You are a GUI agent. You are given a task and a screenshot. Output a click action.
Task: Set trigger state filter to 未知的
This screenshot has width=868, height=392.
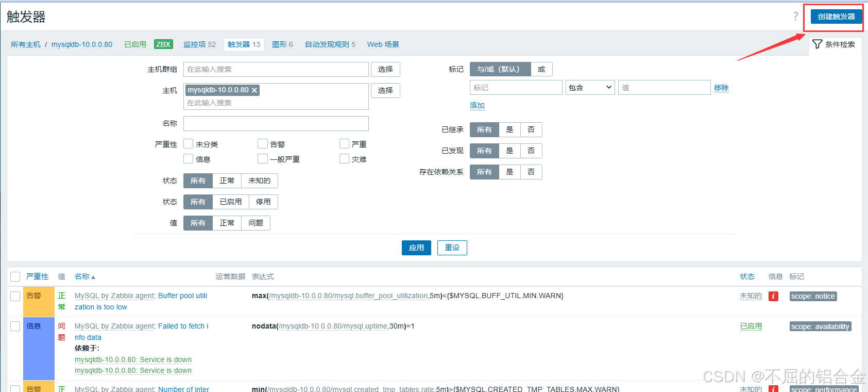[x=260, y=181]
